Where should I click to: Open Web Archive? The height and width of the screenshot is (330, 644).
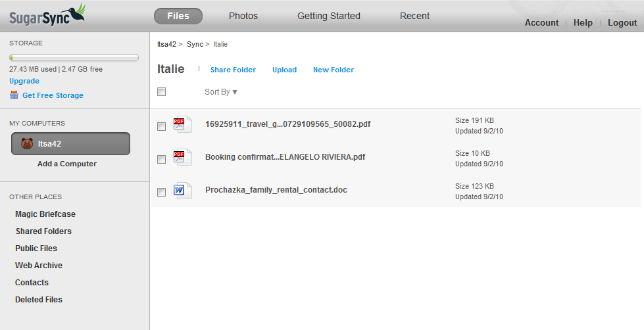(x=39, y=265)
